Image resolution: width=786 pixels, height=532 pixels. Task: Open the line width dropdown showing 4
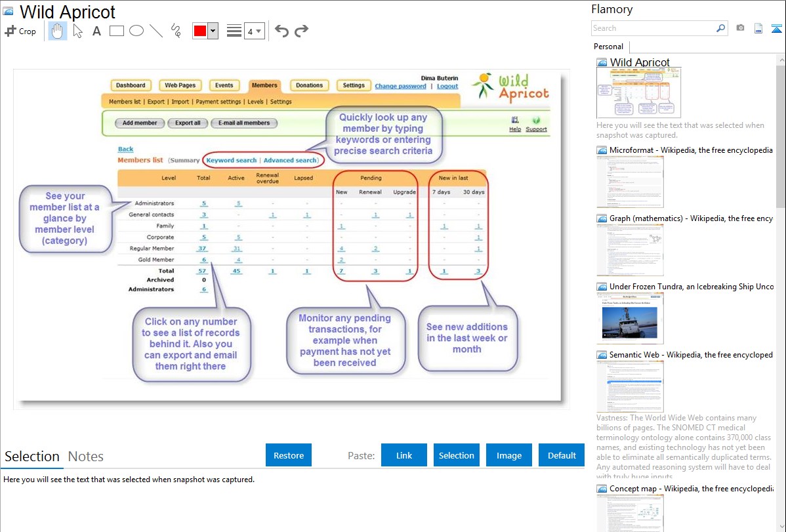(254, 31)
